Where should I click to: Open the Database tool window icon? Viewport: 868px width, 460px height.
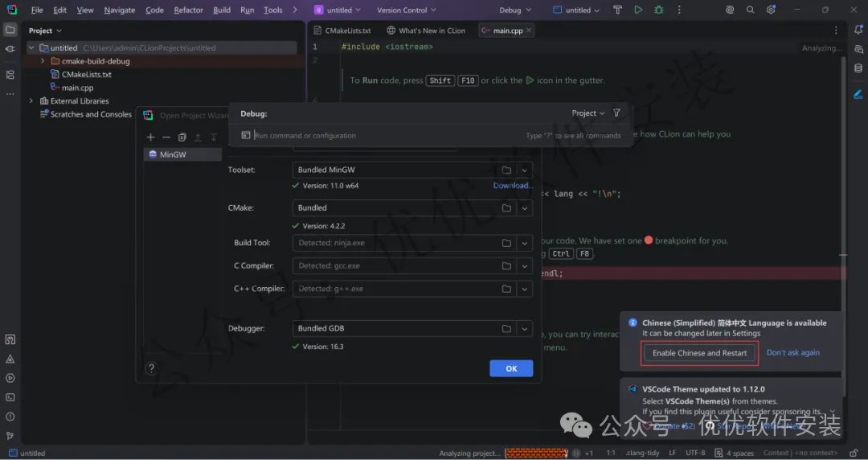(858, 68)
